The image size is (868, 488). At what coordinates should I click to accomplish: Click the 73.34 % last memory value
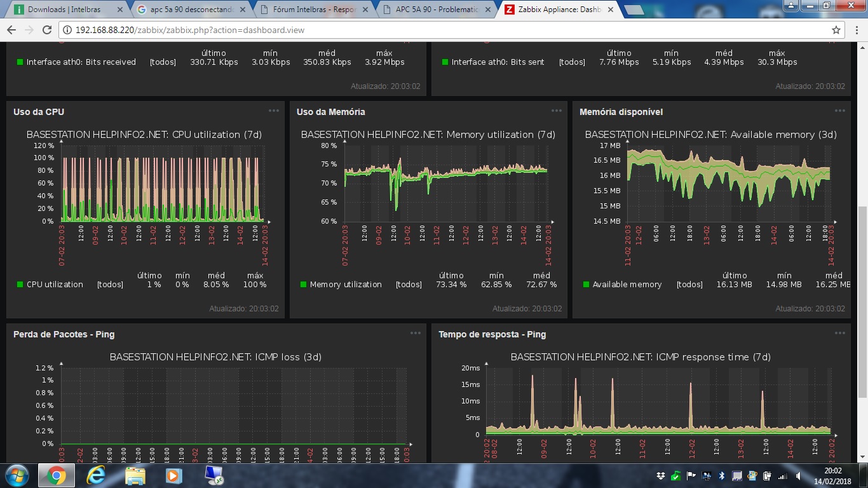pyautogui.click(x=451, y=285)
